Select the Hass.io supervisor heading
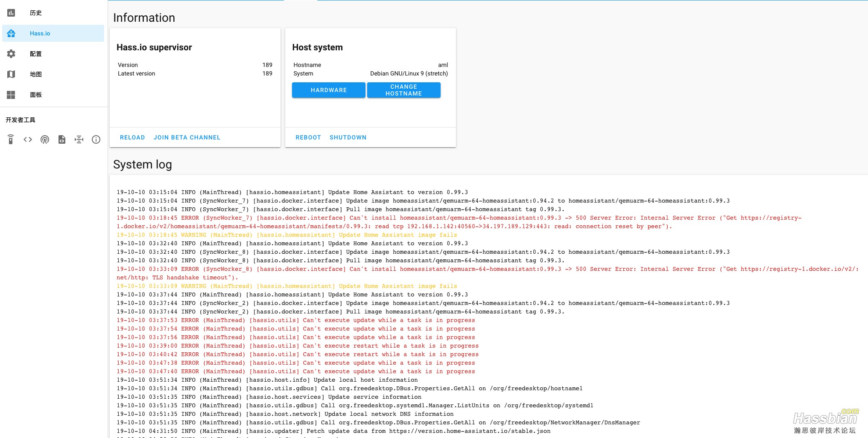868x438 pixels. click(x=154, y=47)
